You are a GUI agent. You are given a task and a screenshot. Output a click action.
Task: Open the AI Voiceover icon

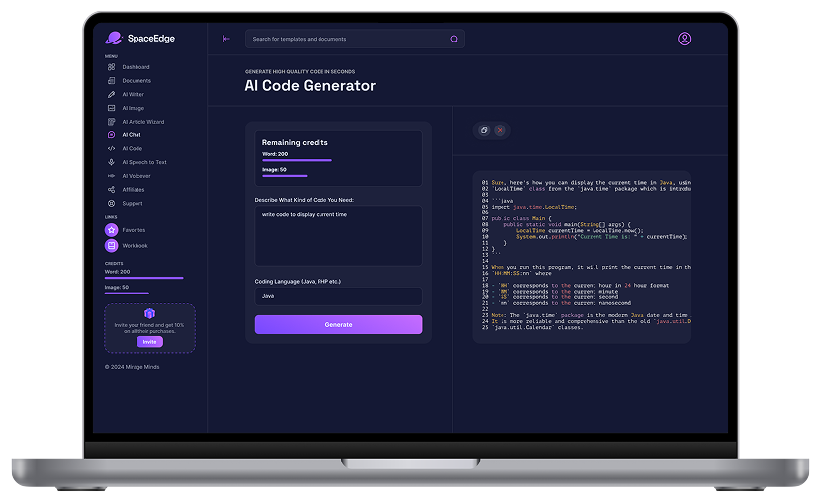coord(111,176)
